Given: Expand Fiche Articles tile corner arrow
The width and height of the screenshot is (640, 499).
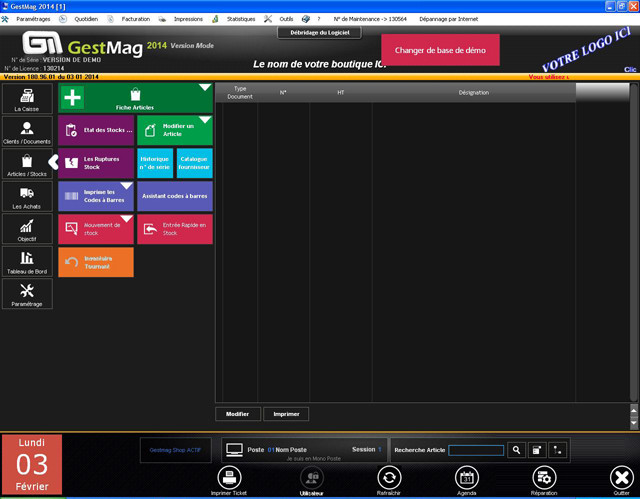Looking at the screenshot, I should [x=205, y=89].
